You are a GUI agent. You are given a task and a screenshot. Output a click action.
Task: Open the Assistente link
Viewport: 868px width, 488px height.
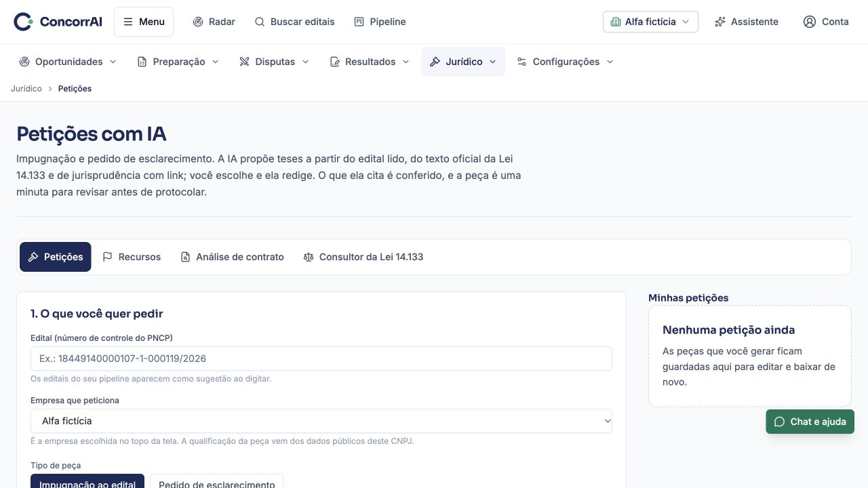(x=747, y=22)
